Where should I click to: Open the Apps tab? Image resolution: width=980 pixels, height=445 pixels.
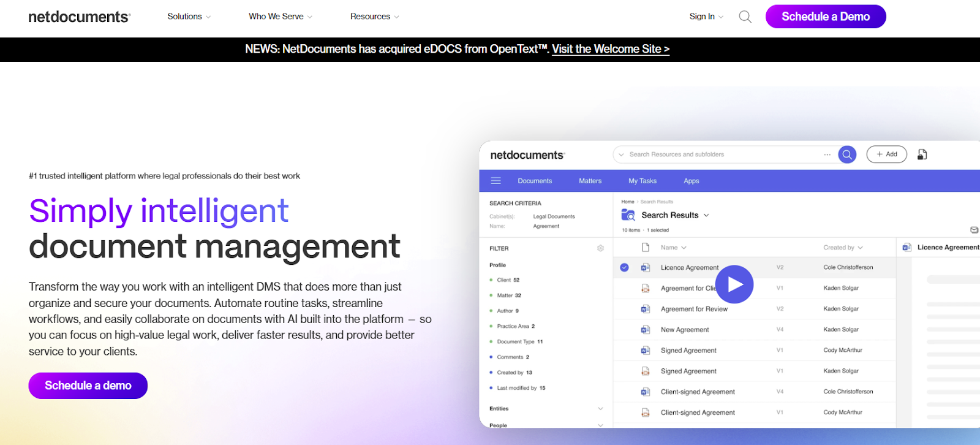tap(692, 181)
